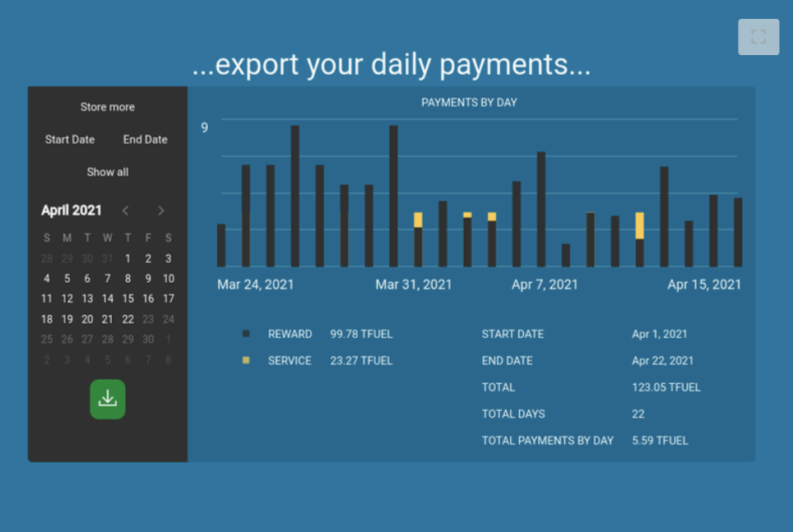Go to previous month in calendar

pos(125,210)
